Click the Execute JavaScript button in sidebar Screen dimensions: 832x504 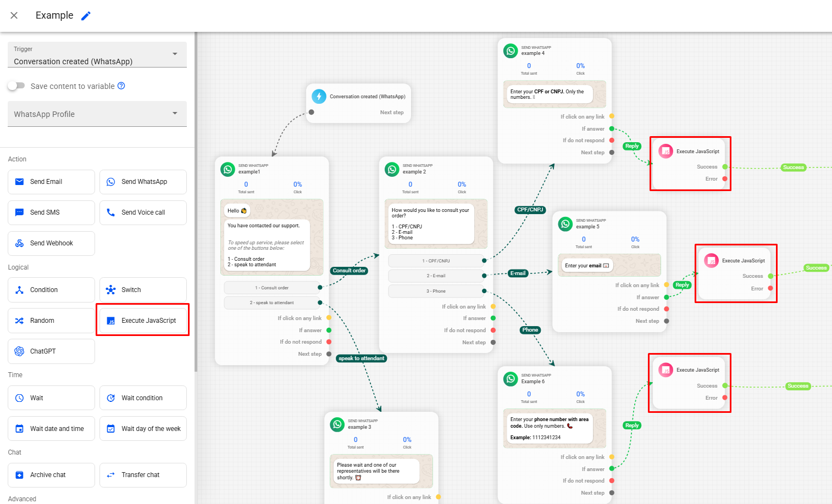pos(143,321)
